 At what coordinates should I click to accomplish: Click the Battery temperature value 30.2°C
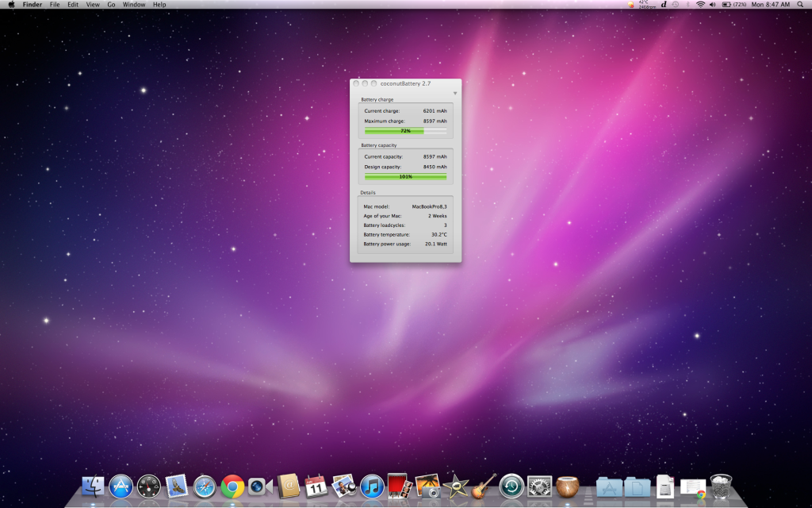click(x=439, y=235)
